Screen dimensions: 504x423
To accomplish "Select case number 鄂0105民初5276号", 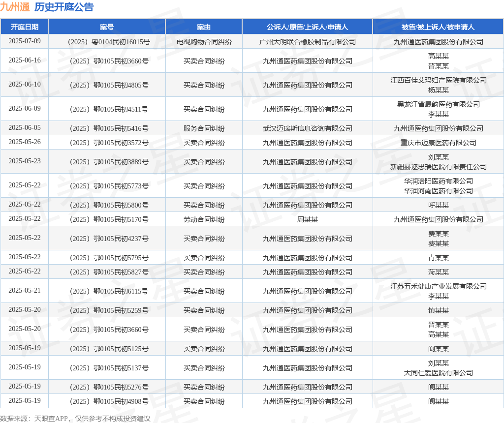I will pos(109,388).
